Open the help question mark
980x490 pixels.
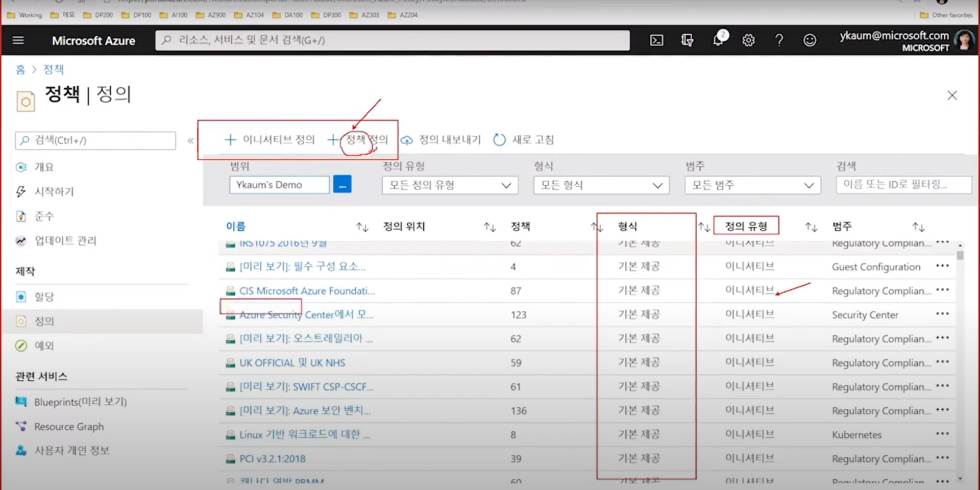[x=779, y=40]
